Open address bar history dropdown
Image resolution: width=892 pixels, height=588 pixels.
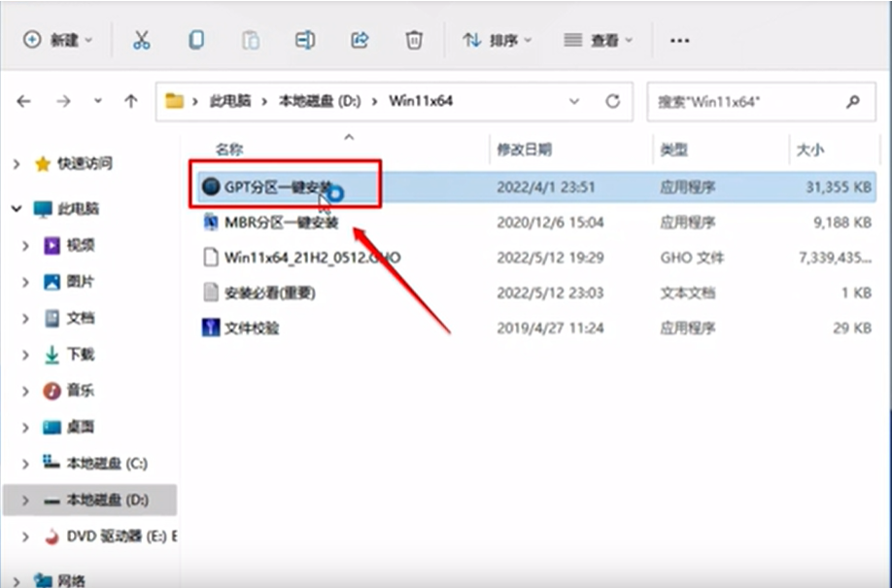point(574,101)
